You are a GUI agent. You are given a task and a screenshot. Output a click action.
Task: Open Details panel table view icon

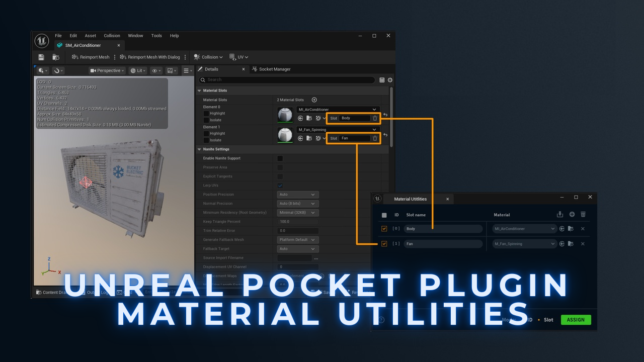[x=382, y=80]
